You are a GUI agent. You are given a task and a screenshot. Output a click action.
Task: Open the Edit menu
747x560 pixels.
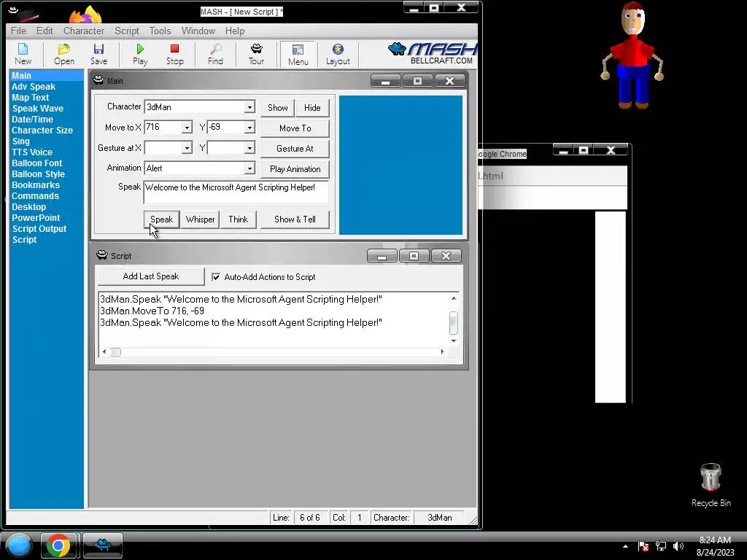44,31
